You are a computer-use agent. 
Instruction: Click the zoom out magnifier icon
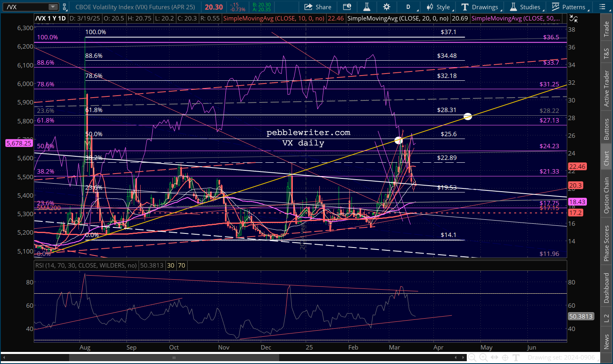coord(472,357)
